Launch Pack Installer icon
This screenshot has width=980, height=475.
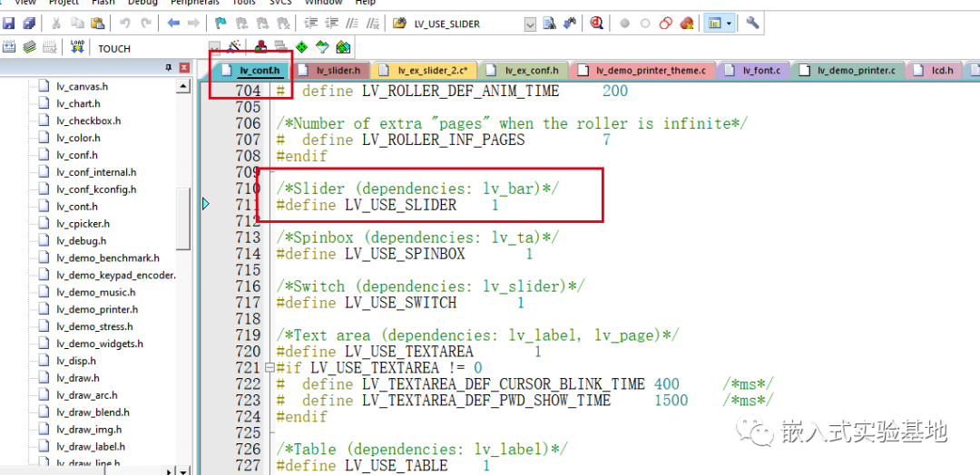click(342, 47)
